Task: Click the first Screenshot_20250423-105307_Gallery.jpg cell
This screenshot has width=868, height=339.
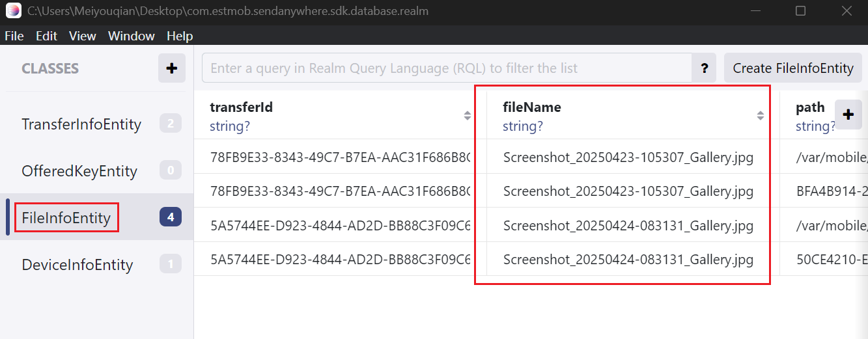Action: (628, 157)
